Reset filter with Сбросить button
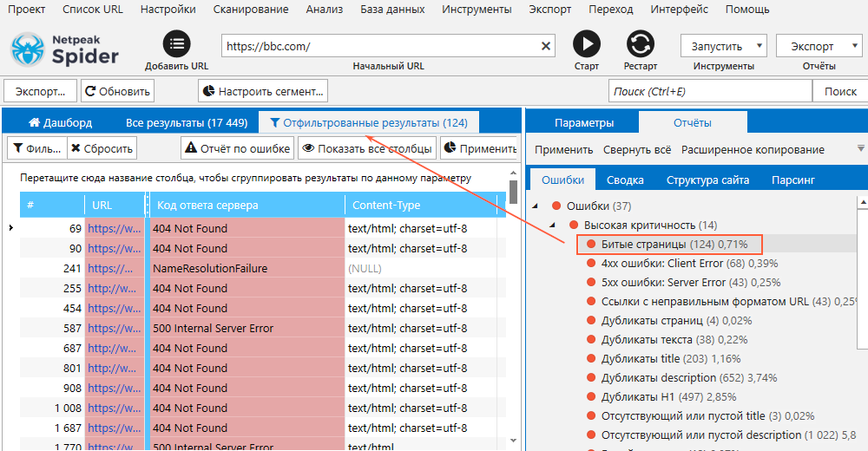The width and height of the screenshot is (868, 451). [102, 148]
